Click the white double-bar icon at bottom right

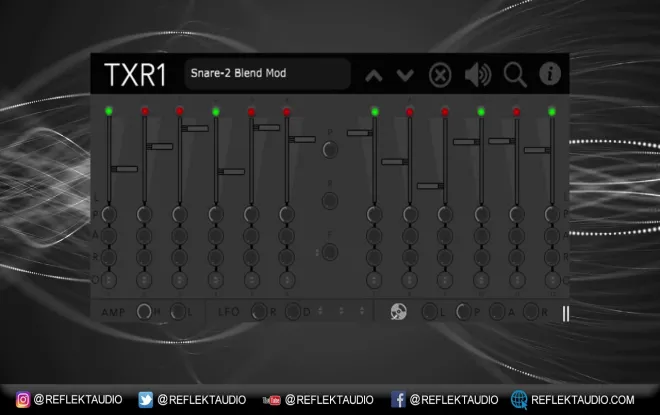coord(566,314)
